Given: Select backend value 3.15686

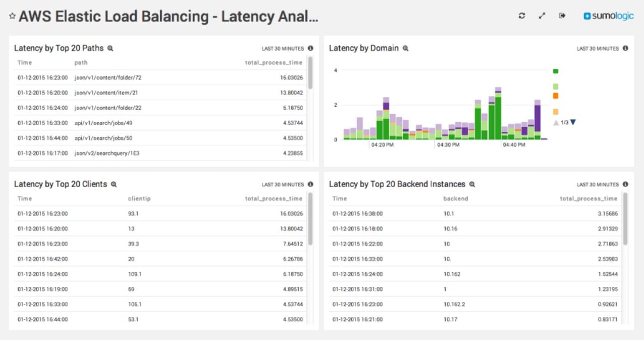Looking at the screenshot, I should pos(608,214).
